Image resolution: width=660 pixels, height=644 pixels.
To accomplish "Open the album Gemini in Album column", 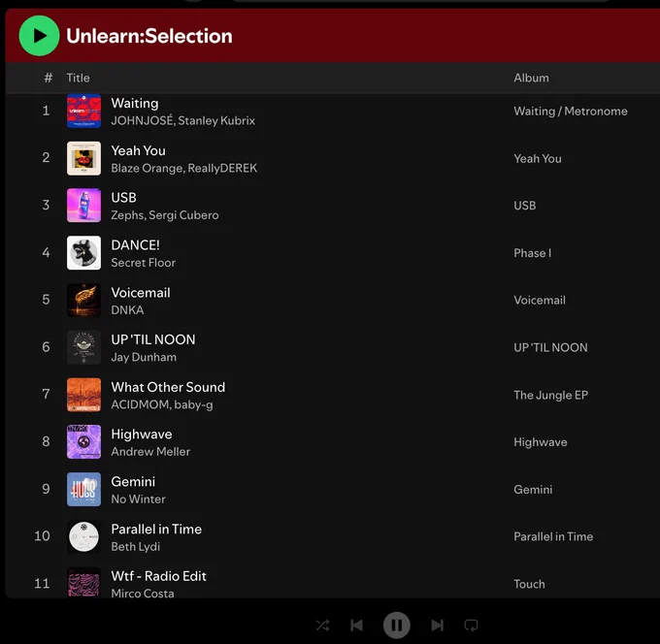I will pos(533,490).
